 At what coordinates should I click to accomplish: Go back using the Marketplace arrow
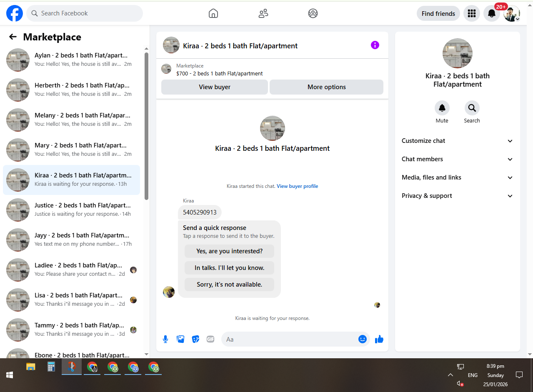click(x=13, y=37)
